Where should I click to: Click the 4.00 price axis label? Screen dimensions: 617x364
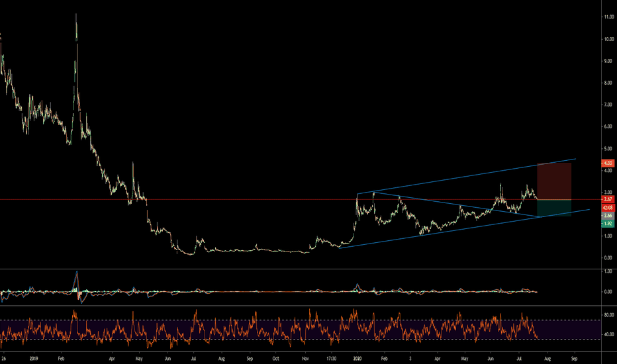point(608,170)
